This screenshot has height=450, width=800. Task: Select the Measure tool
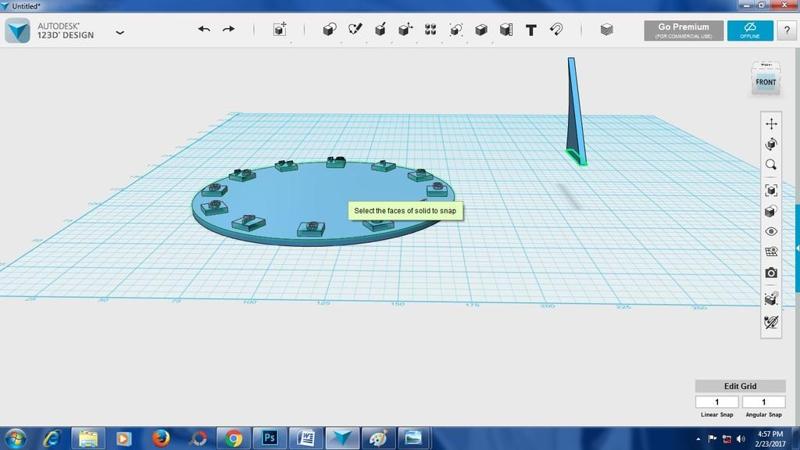[x=506, y=30]
